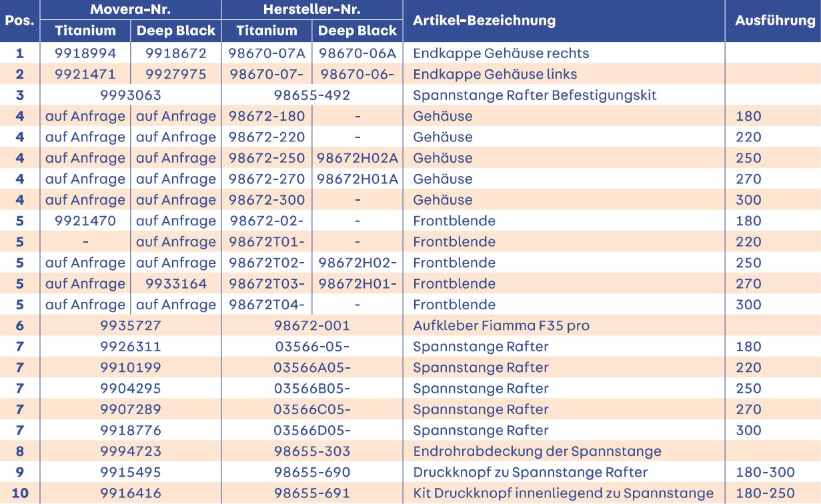Select manufacturer number 03566A05-
The image size is (821, 504).
pos(311,367)
